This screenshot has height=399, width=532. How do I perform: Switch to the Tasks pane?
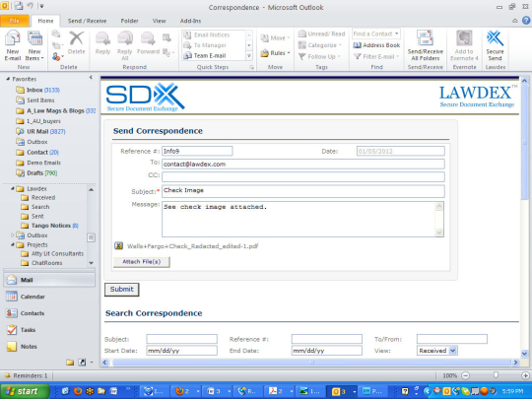pyautogui.click(x=49, y=329)
